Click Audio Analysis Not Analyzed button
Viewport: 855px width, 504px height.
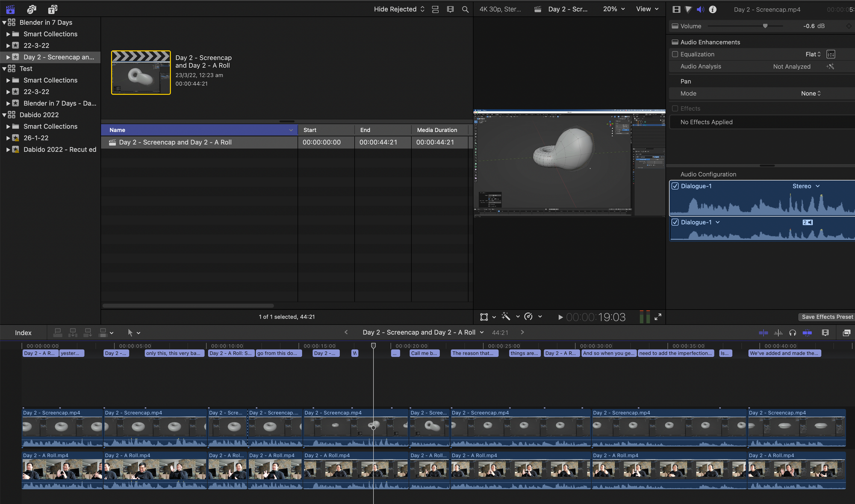click(792, 66)
